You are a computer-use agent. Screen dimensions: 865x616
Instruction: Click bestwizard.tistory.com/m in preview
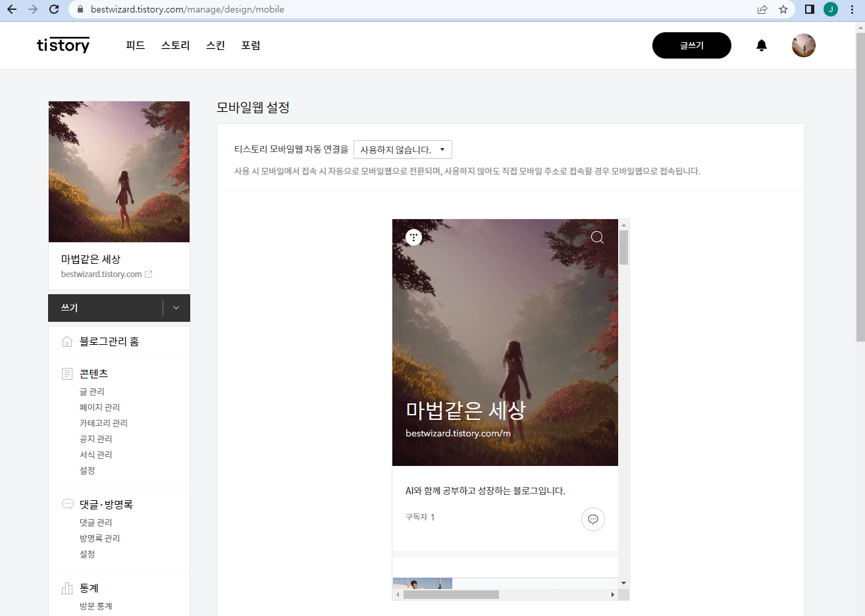(x=458, y=433)
